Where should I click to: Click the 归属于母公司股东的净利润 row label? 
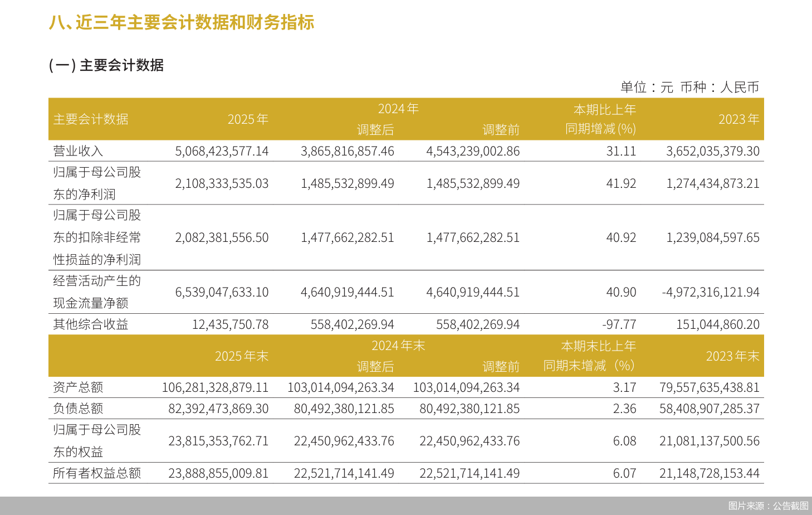tap(97, 183)
